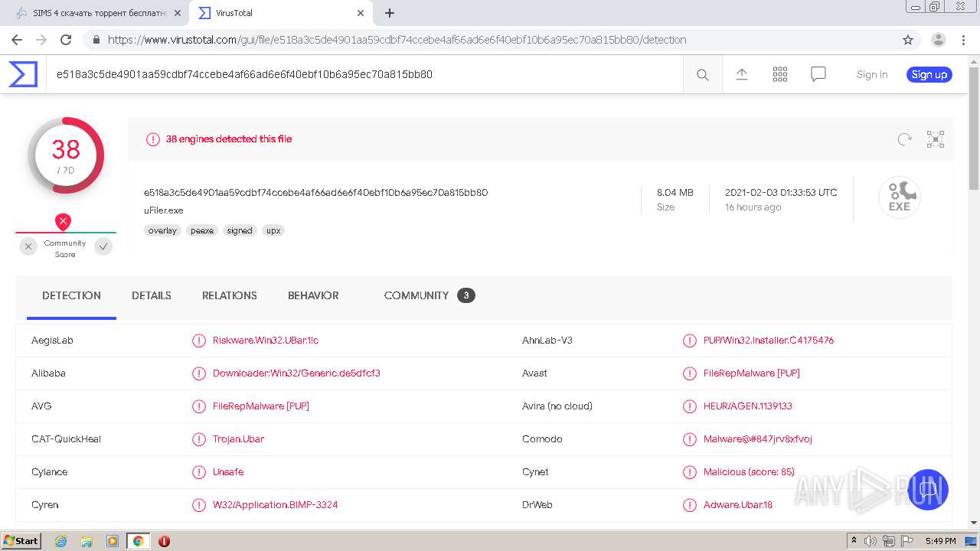This screenshot has height=551, width=980.
Task: Click the 2021-02-03 01:33:53 UTC date
Action: pos(781,192)
